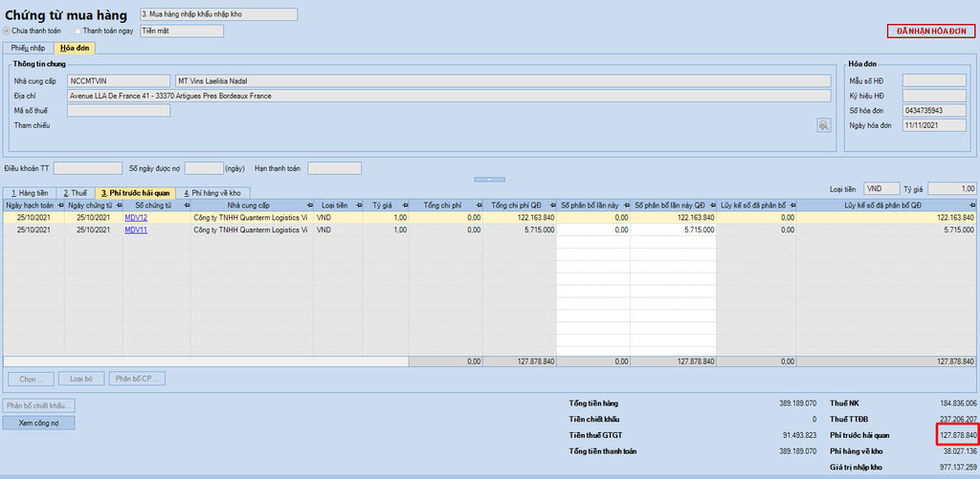The height and width of the screenshot is (479, 980).
Task: Pin the Loại tiền column header
Action: tap(359, 206)
